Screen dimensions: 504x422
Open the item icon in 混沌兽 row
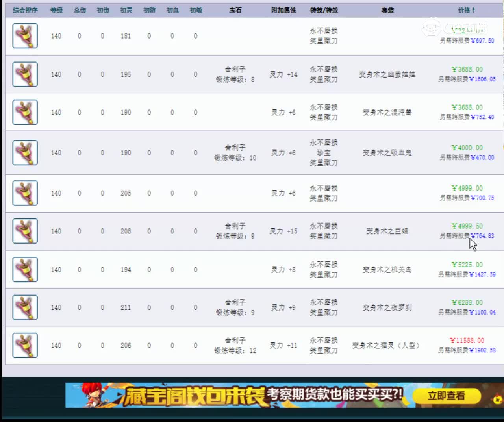pyautogui.click(x=25, y=112)
